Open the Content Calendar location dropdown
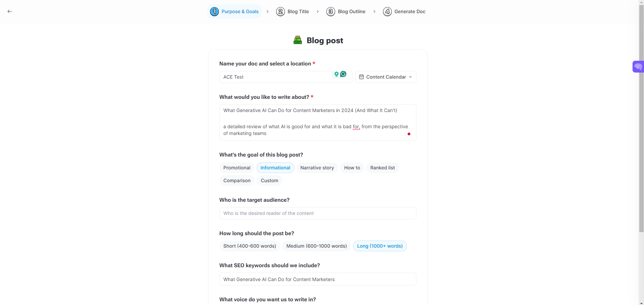The height and width of the screenshot is (305, 644). [386, 77]
